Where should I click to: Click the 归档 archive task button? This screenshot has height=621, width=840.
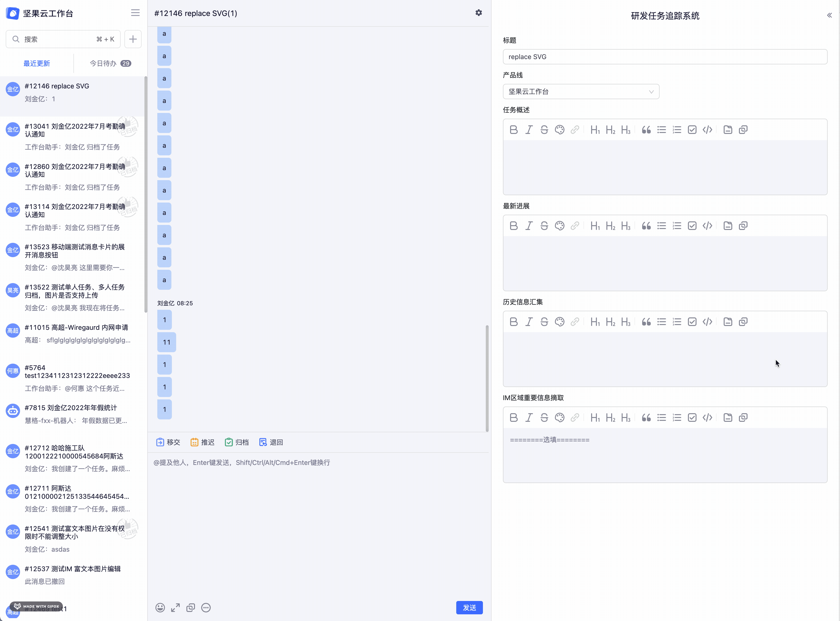[237, 442]
